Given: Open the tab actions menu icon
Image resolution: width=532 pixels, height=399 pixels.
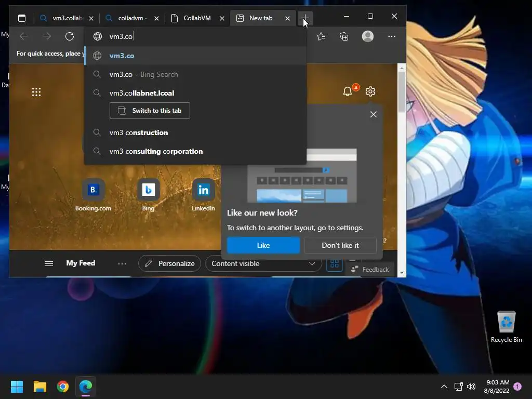Looking at the screenshot, I should coord(22,18).
